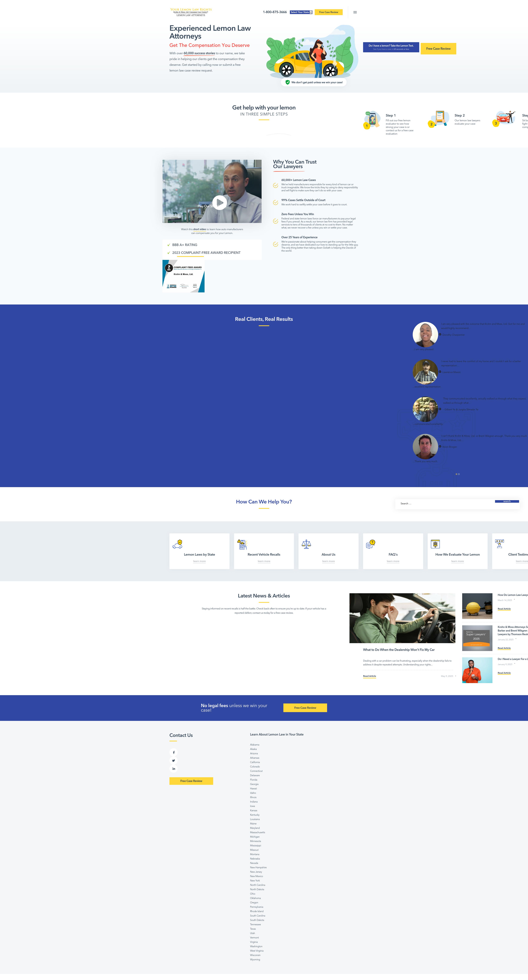Screen dimensions: 528x980
Task: Open the Twitter icon in Contact Us
Action: [x=174, y=760]
